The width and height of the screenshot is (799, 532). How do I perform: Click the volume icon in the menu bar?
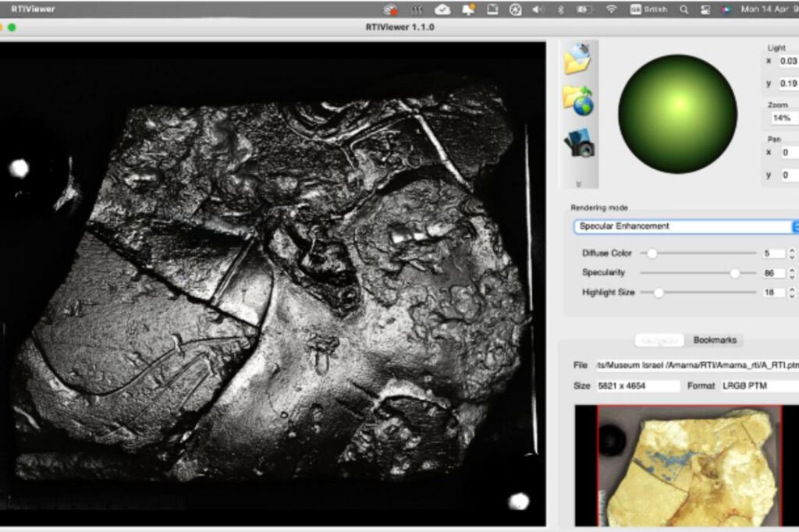coord(538,9)
